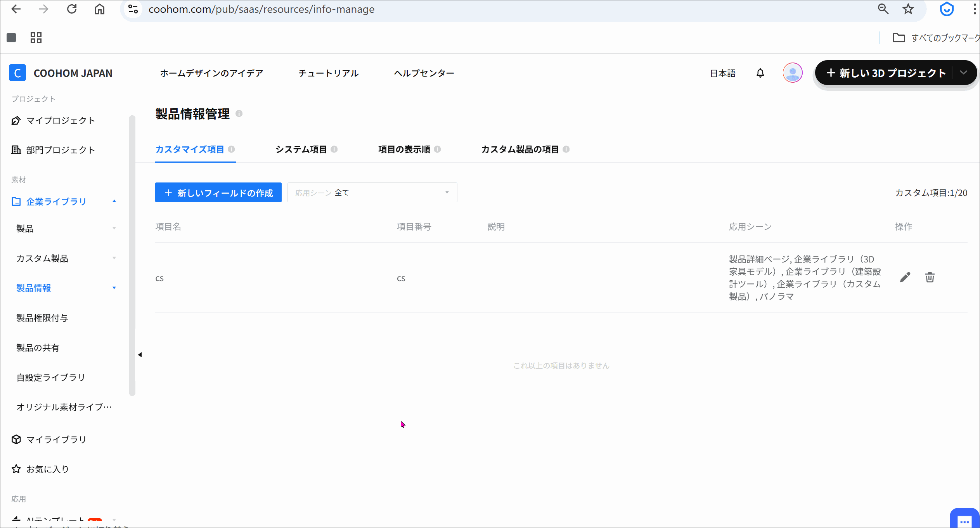Click 新しいフィールドの作成 button
The width and height of the screenshot is (980, 528).
click(x=218, y=193)
